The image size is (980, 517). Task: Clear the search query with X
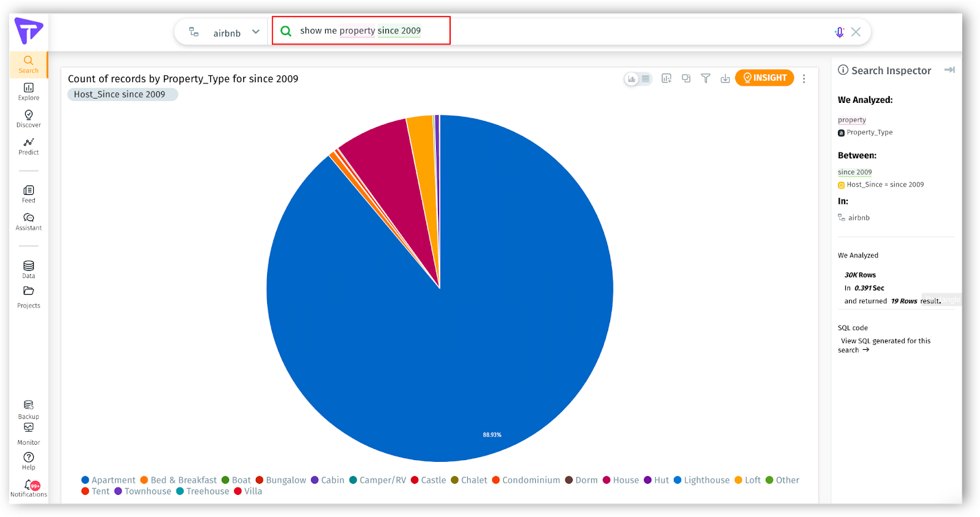tap(856, 32)
